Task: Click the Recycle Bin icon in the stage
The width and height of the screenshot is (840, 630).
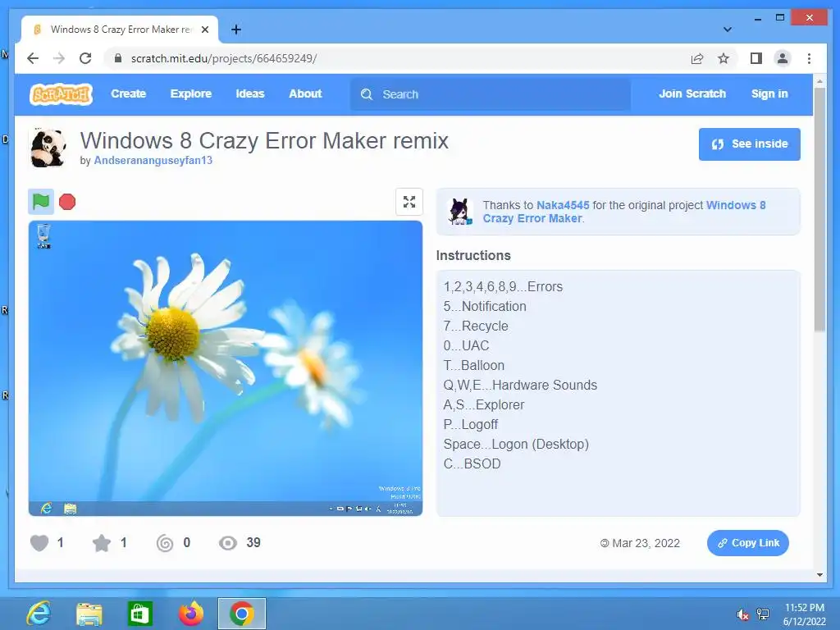Action: (x=43, y=236)
